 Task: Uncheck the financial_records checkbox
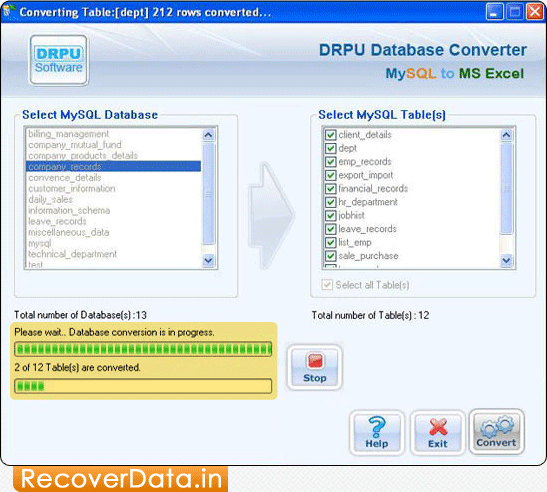tap(330, 189)
